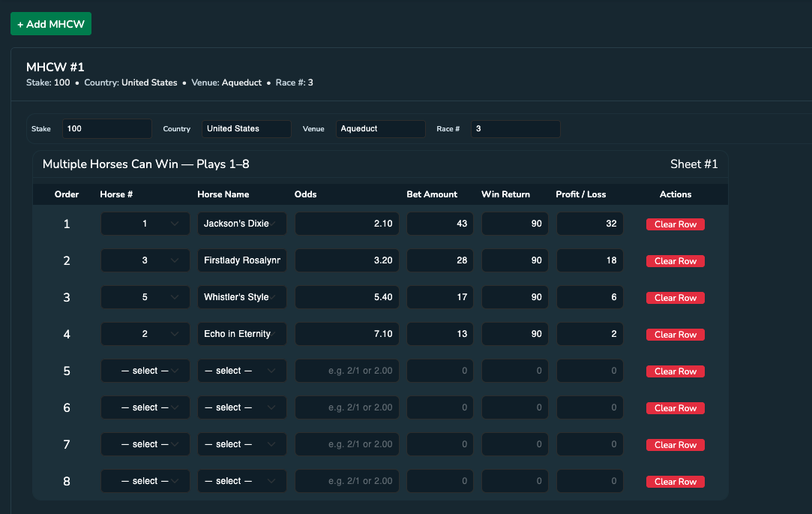Clear Row for order 6
This screenshot has width=812, height=514.
coord(675,407)
